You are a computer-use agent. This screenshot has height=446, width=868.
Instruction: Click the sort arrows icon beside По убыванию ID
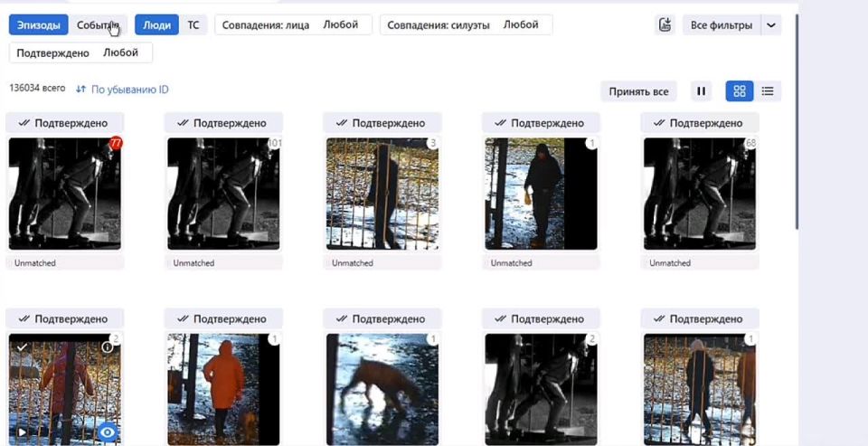pos(80,90)
